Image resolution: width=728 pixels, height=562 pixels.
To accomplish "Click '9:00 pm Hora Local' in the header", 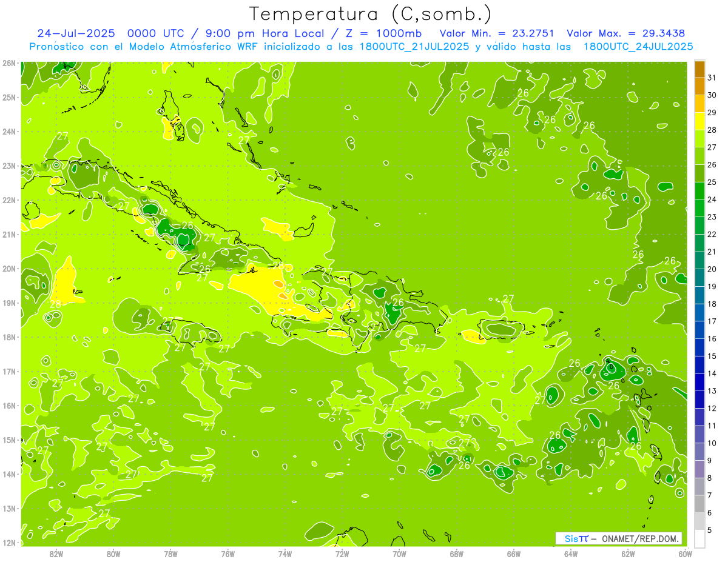I will [x=265, y=33].
